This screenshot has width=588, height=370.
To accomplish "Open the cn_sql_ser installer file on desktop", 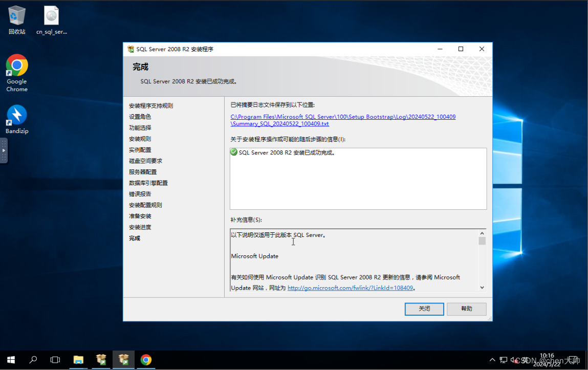I will [51, 15].
